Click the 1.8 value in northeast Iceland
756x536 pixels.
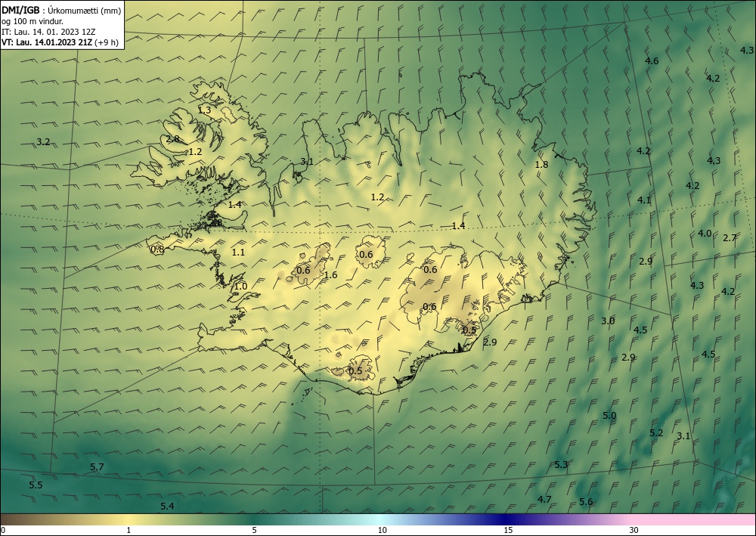coord(541,164)
